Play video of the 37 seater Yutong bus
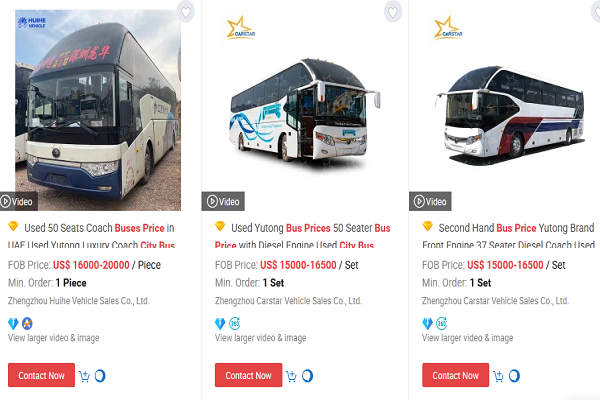 coord(430,201)
